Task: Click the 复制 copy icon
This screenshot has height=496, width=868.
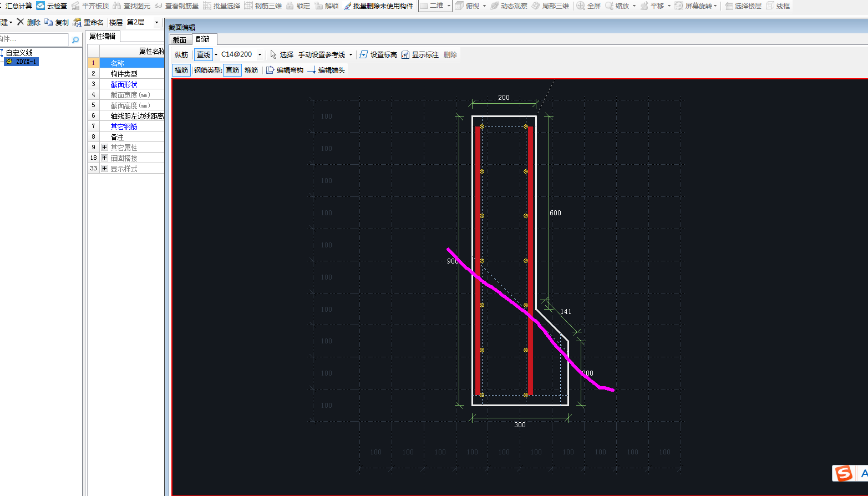Action: point(49,22)
